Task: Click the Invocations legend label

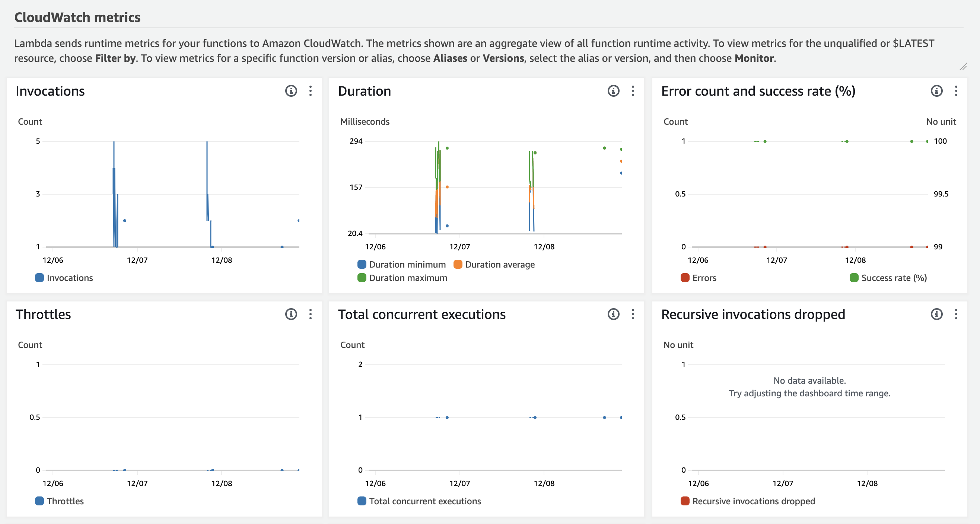Action: click(x=70, y=278)
